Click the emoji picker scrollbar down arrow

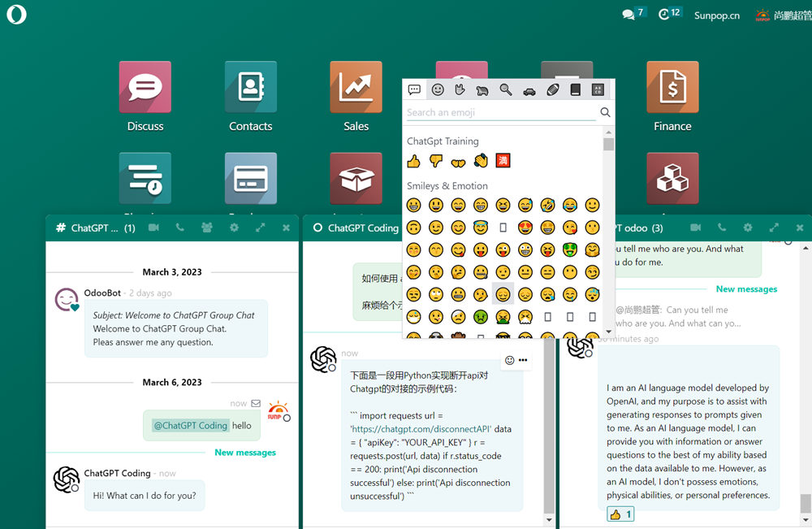(x=608, y=332)
